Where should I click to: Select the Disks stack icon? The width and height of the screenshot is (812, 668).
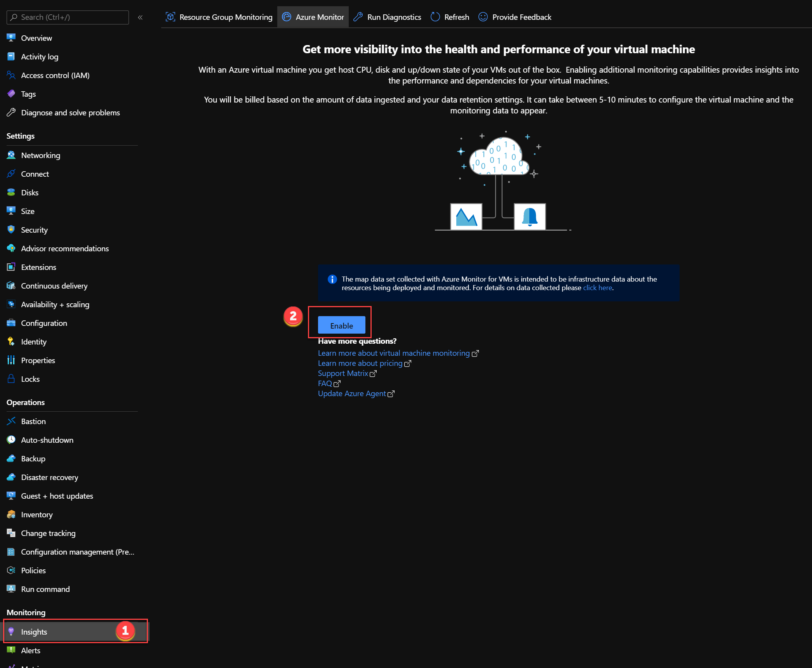click(x=11, y=192)
